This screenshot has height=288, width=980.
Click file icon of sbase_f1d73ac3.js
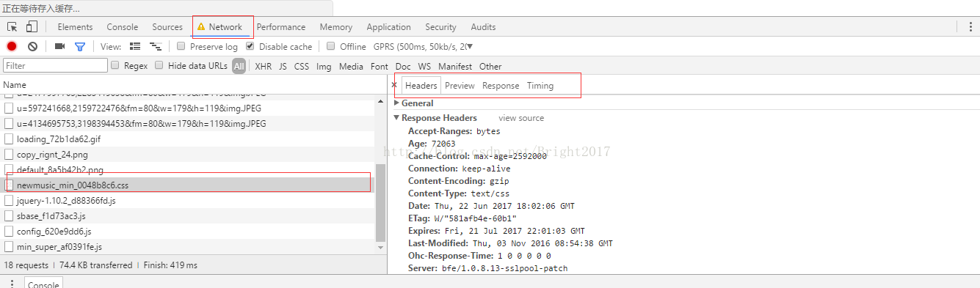[x=9, y=216]
